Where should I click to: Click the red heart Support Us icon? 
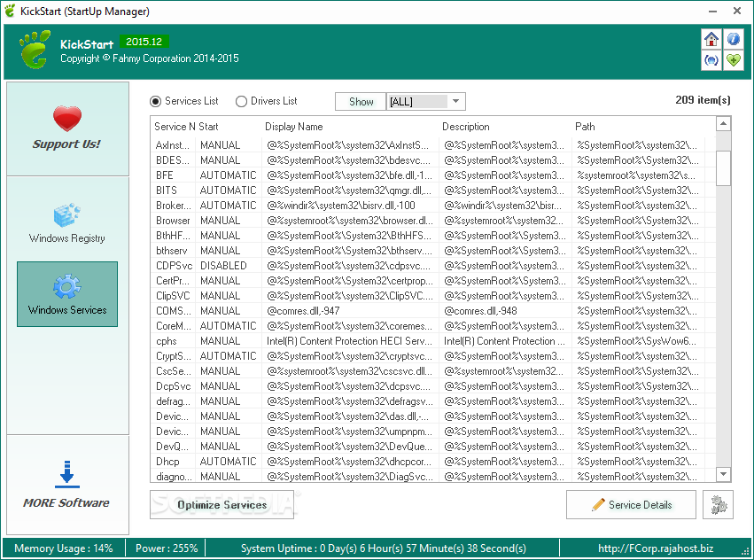(x=67, y=119)
